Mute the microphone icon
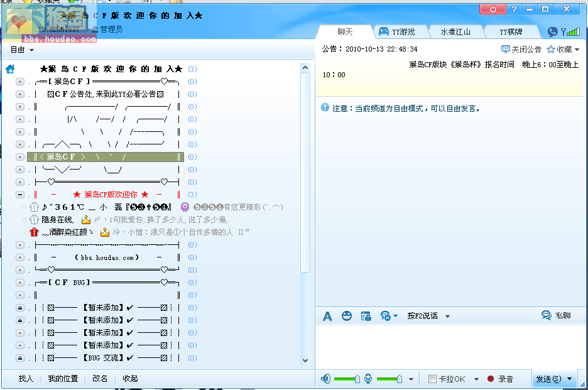Viewport: 588px width, 390px height. 368,379
